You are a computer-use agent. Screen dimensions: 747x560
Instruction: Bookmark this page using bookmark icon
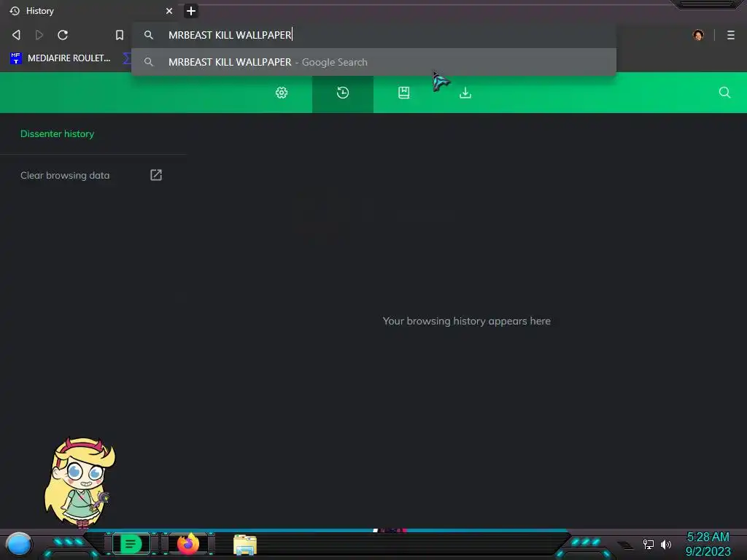click(x=120, y=35)
